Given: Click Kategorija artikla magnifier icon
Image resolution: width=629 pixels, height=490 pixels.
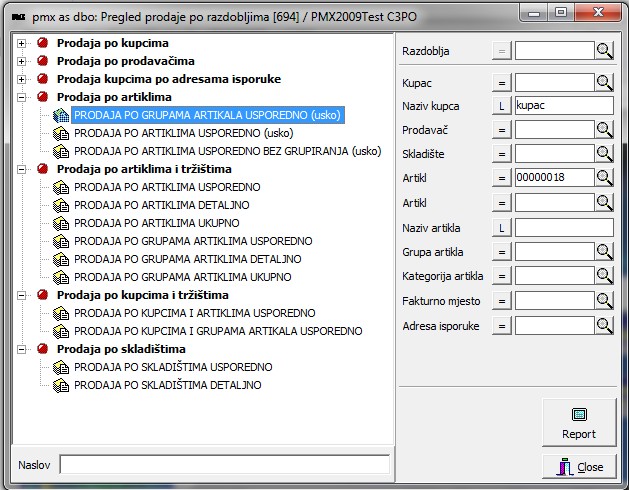Looking at the screenshot, I should pyautogui.click(x=605, y=276).
